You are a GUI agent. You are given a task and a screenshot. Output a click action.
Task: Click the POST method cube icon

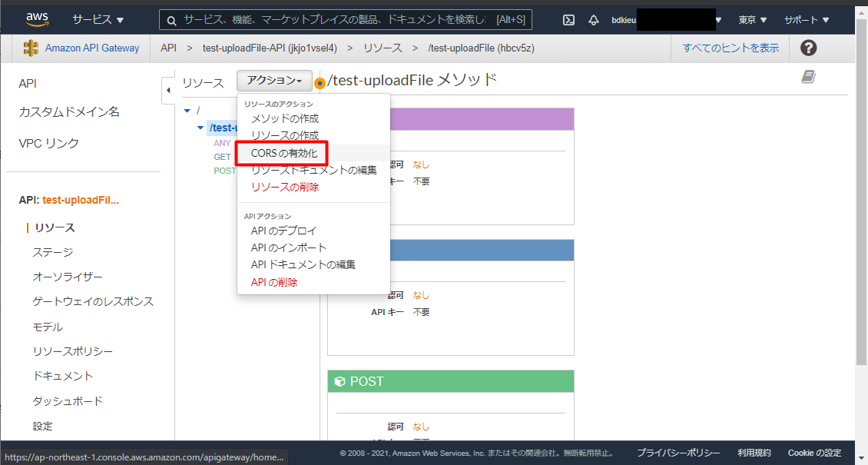pos(340,381)
